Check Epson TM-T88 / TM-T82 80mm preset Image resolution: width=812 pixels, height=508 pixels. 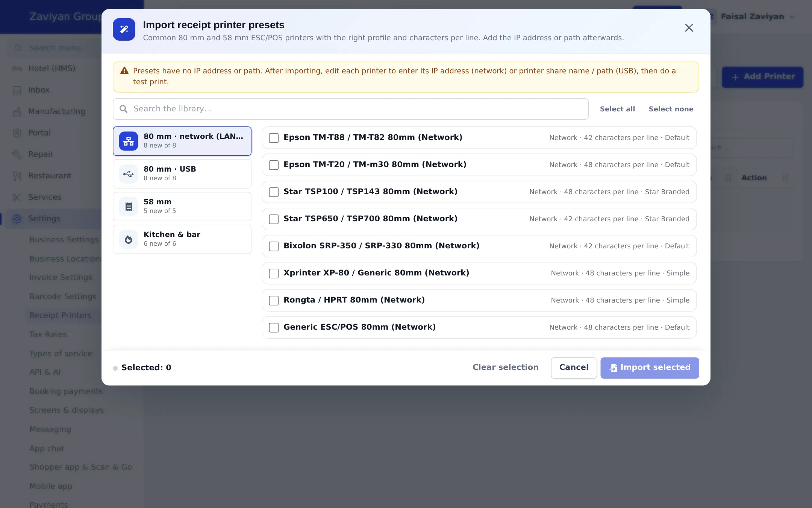coord(274,138)
